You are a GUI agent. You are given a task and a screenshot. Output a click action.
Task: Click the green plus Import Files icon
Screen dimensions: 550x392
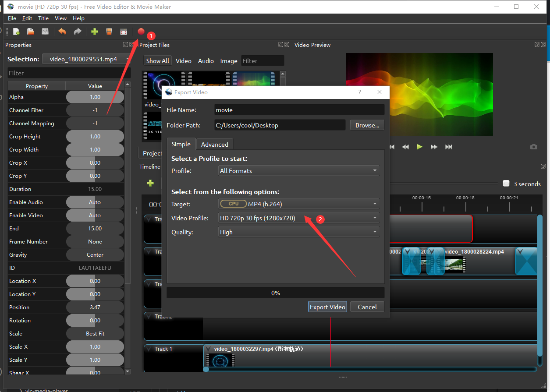[x=94, y=32]
